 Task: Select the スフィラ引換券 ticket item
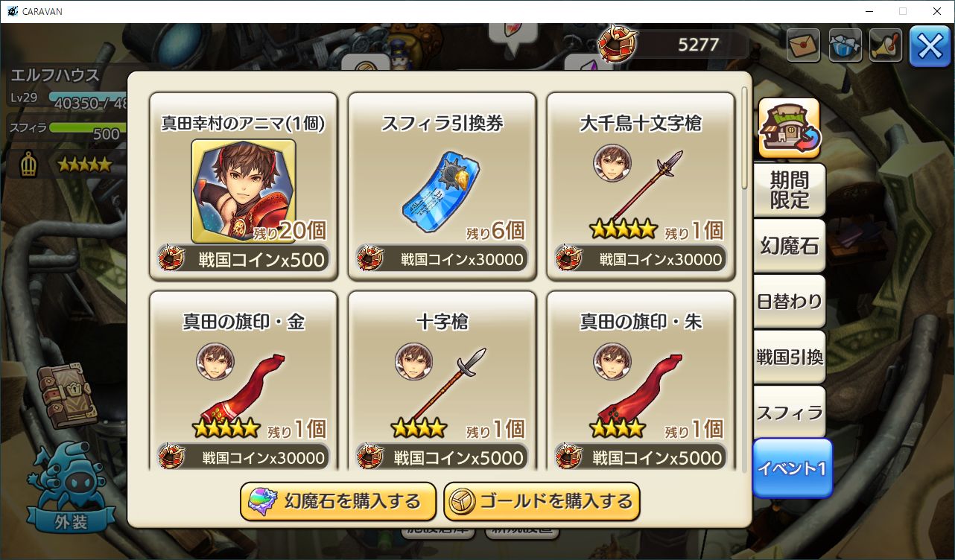442,186
